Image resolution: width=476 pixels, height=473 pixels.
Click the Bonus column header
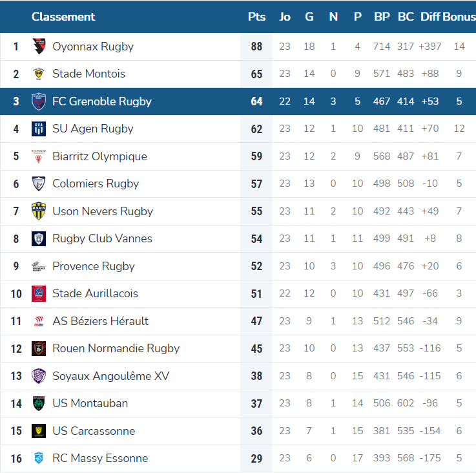(x=459, y=17)
